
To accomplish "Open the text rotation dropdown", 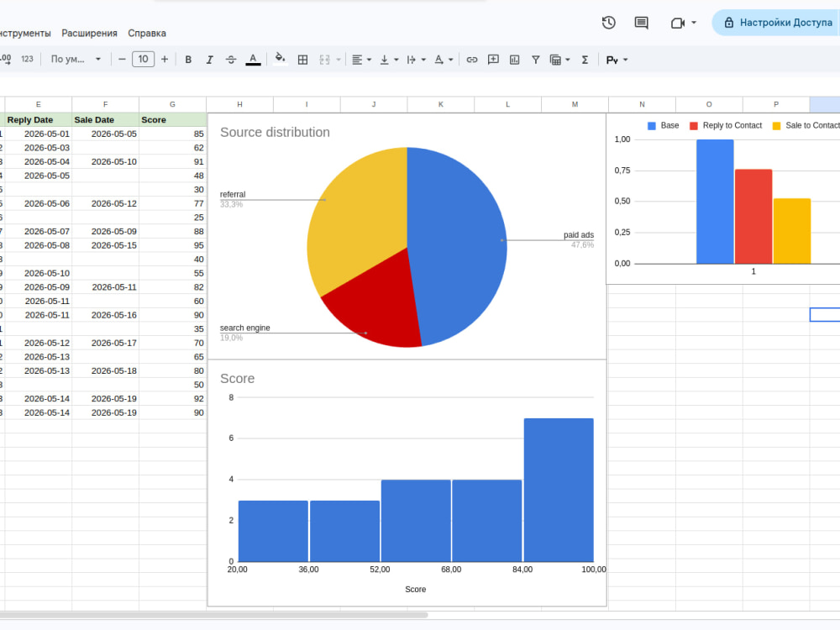I will click(x=443, y=60).
